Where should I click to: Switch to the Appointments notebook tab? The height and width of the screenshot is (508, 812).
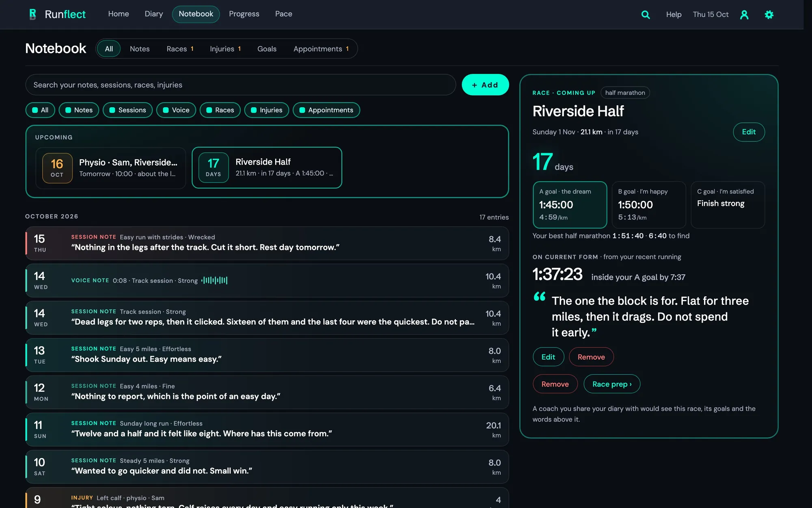coord(321,49)
